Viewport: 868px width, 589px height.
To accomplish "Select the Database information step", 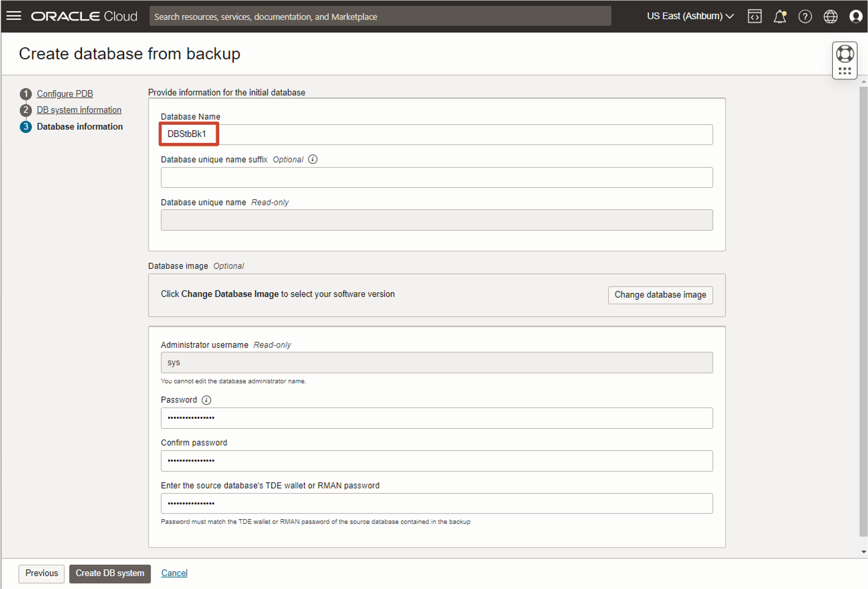I will [80, 126].
